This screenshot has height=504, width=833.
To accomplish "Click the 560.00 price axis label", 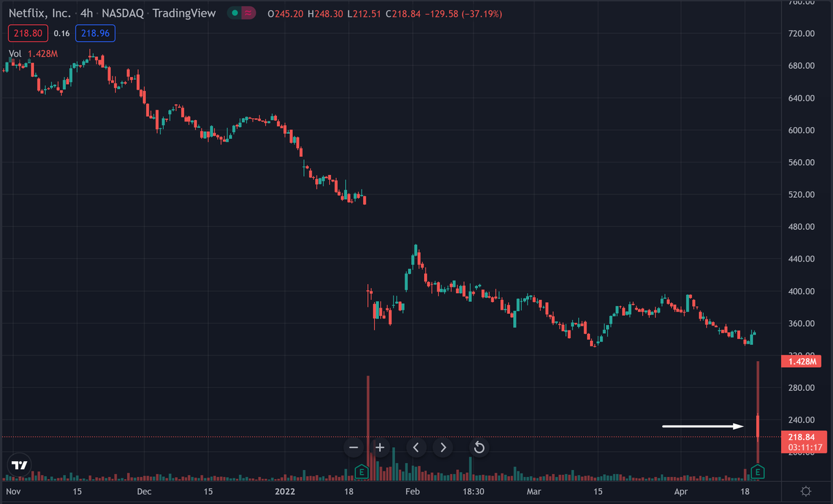I will [x=800, y=163].
